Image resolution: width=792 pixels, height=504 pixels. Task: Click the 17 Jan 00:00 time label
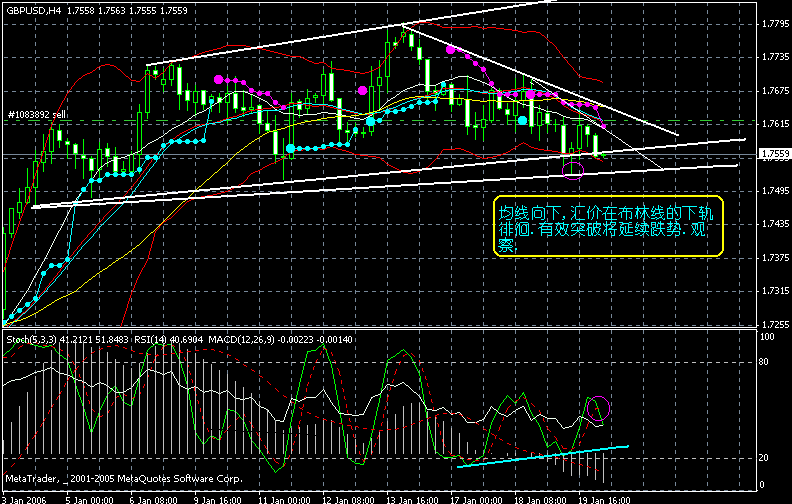[476, 500]
